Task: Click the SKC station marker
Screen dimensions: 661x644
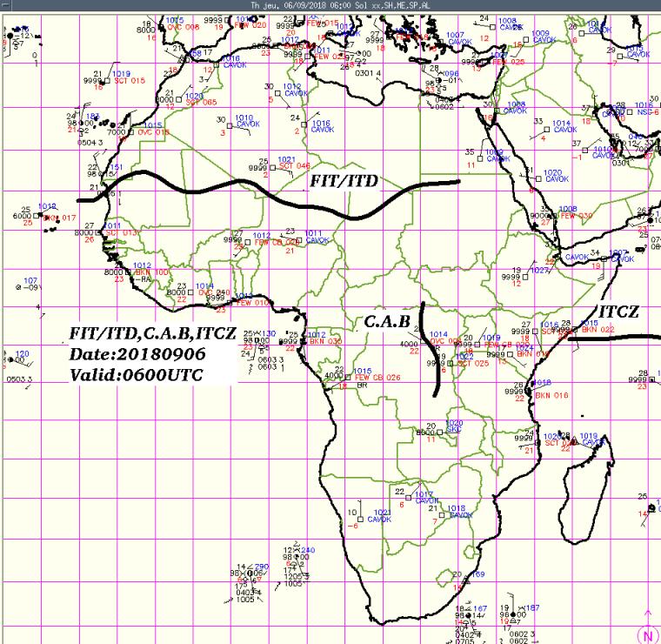Action: pos(453,430)
